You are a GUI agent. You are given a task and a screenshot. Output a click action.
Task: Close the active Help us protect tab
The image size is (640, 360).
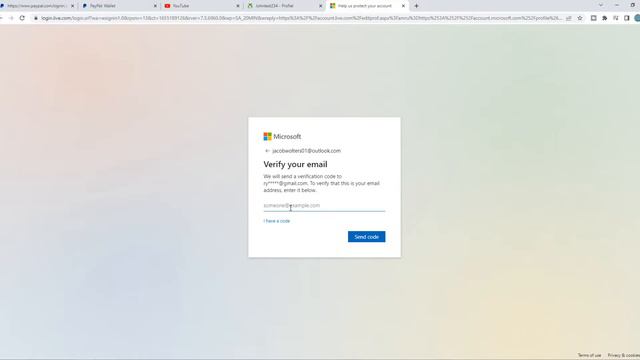click(x=403, y=6)
